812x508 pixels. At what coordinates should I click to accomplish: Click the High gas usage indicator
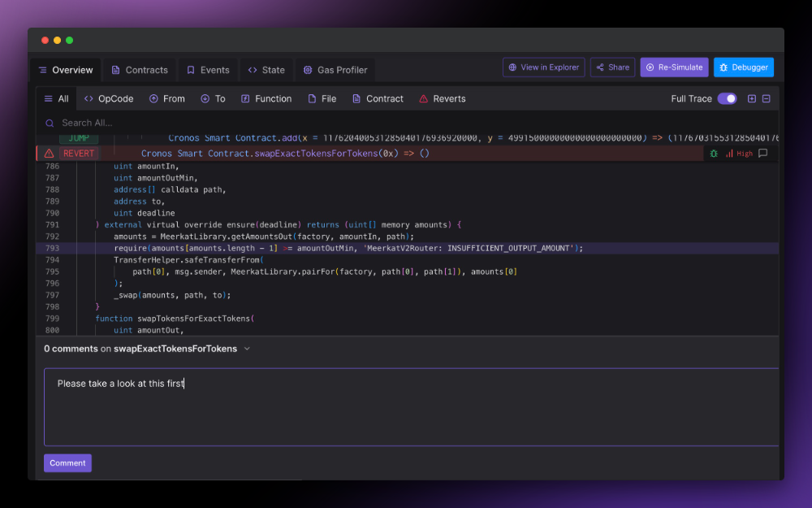click(741, 153)
